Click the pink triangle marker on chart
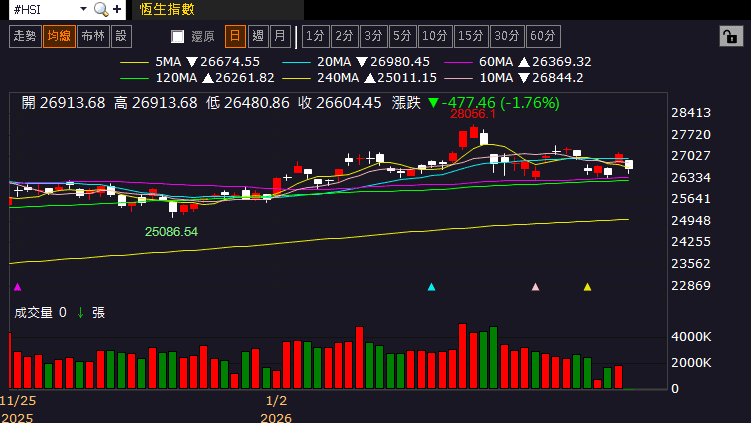This screenshot has height=423, width=751. click(x=535, y=287)
